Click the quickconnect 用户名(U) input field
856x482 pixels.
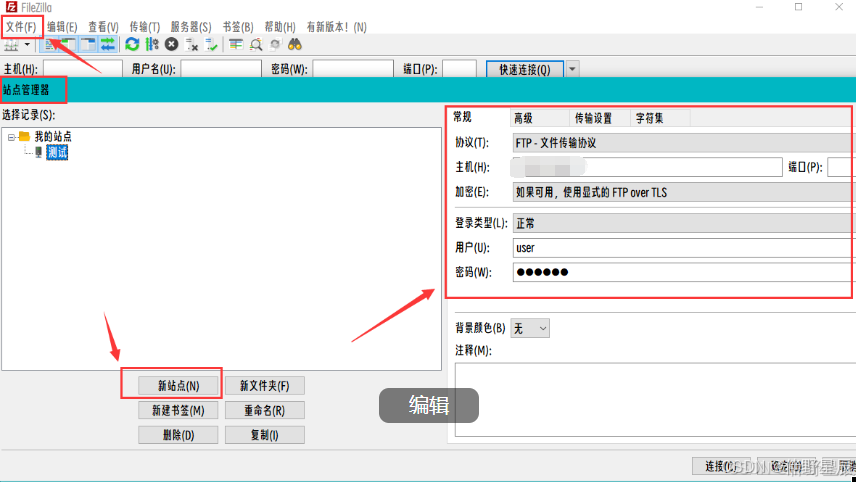click(221, 69)
